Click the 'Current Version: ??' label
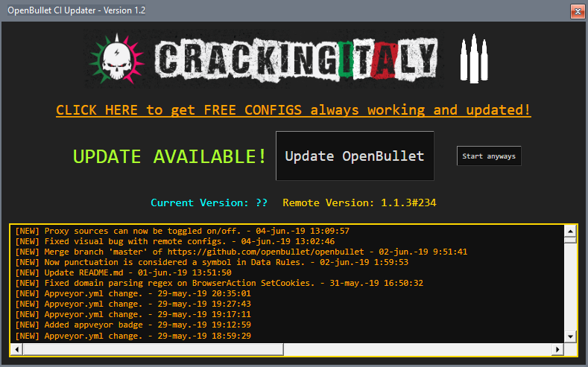 pyautogui.click(x=209, y=202)
